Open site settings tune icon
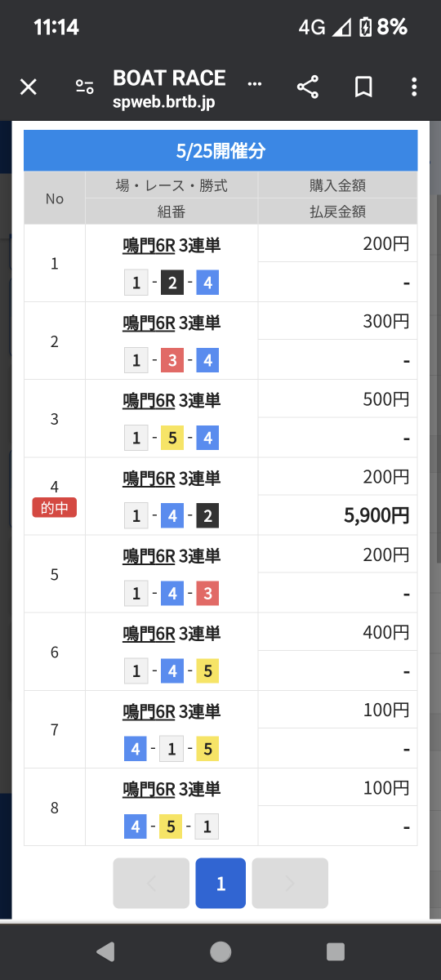 coord(84,87)
